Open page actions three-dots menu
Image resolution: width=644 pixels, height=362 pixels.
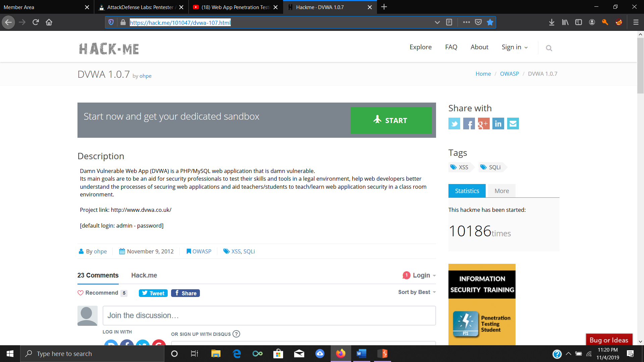466,22
